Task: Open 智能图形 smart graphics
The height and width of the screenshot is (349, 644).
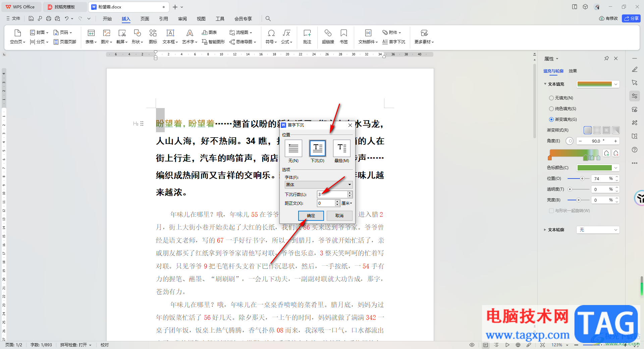Action: (x=213, y=42)
